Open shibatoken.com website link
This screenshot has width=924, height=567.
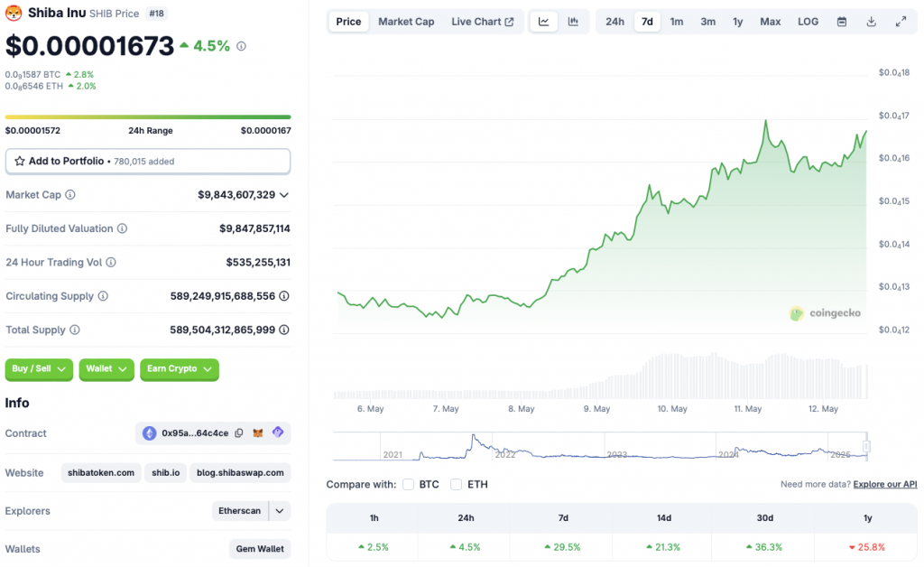click(101, 473)
